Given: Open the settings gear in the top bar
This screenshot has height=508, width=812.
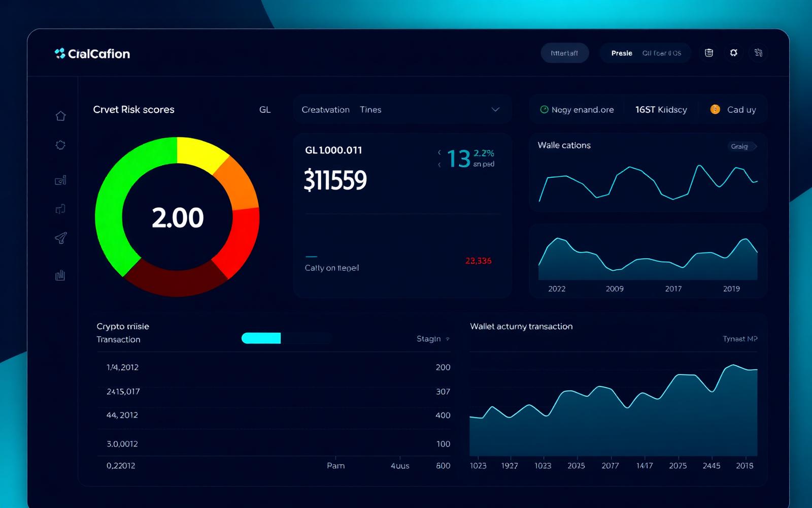Looking at the screenshot, I should [733, 53].
